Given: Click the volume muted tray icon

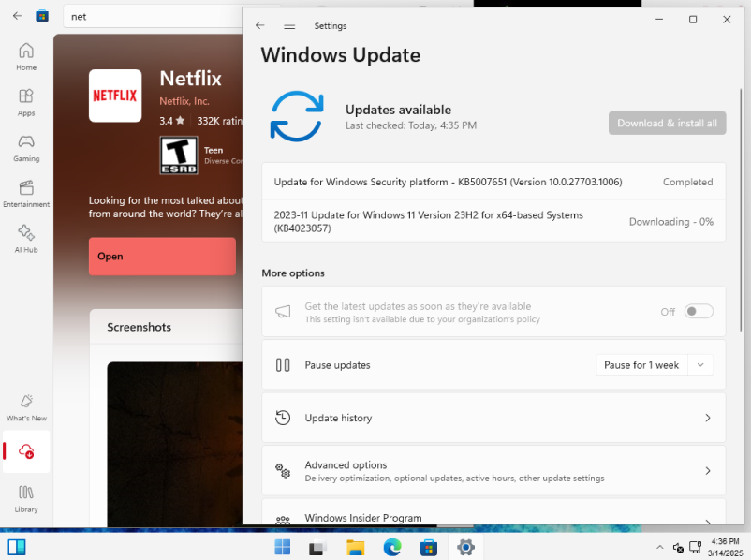Looking at the screenshot, I should [x=678, y=547].
